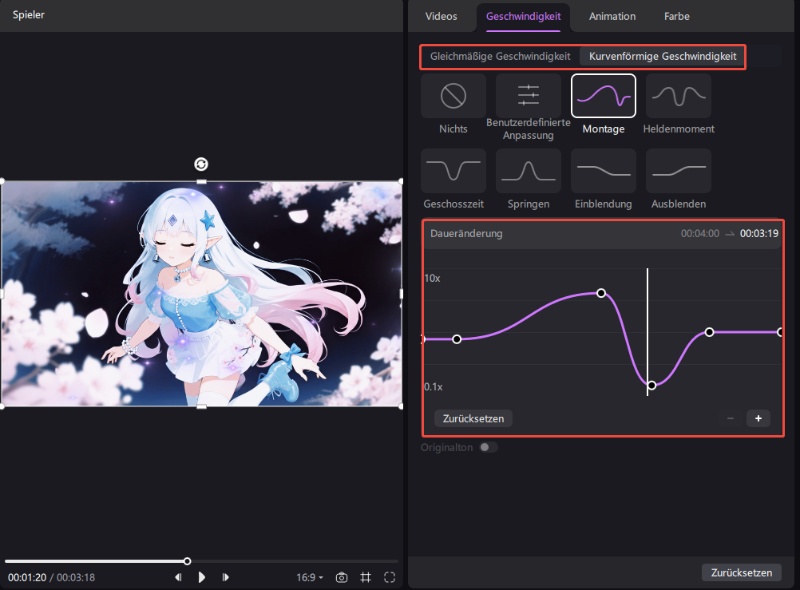Switch to Kurvenförmige Geschwindigkeit mode
Viewport: 800px width, 590px height.
pyautogui.click(x=662, y=57)
